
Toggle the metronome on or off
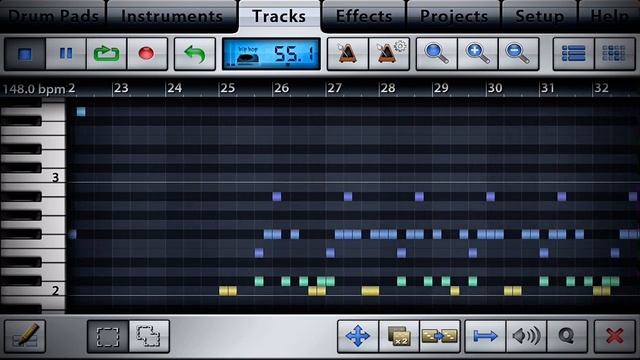pos(348,54)
